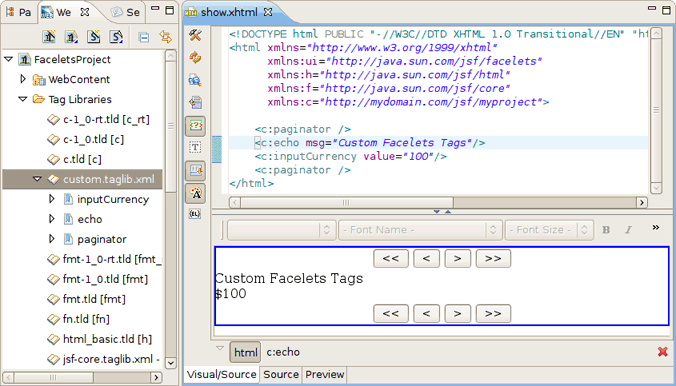The image size is (676, 386).
Task: Switch to Visual/Source tab
Action: pos(222,374)
